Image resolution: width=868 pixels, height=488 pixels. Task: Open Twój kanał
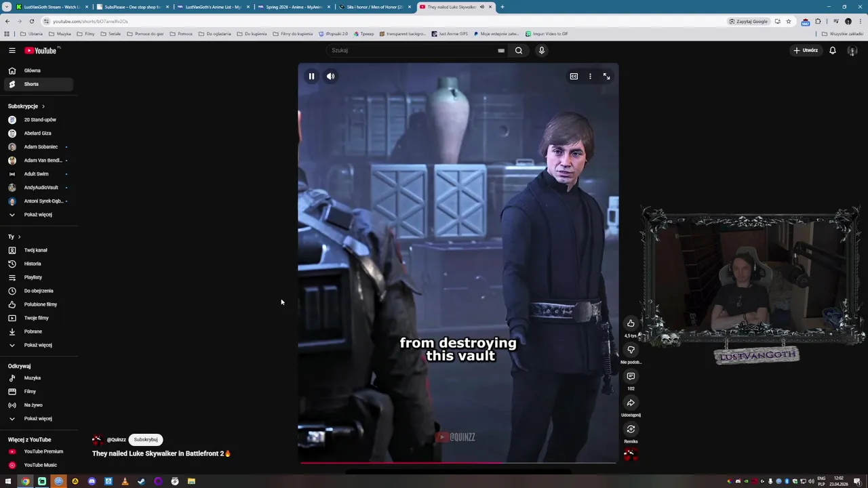(x=37, y=250)
